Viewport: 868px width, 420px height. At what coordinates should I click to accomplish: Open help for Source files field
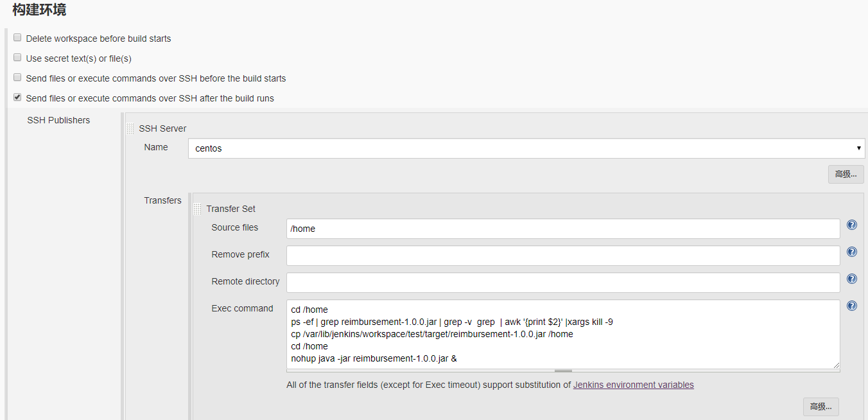click(852, 225)
